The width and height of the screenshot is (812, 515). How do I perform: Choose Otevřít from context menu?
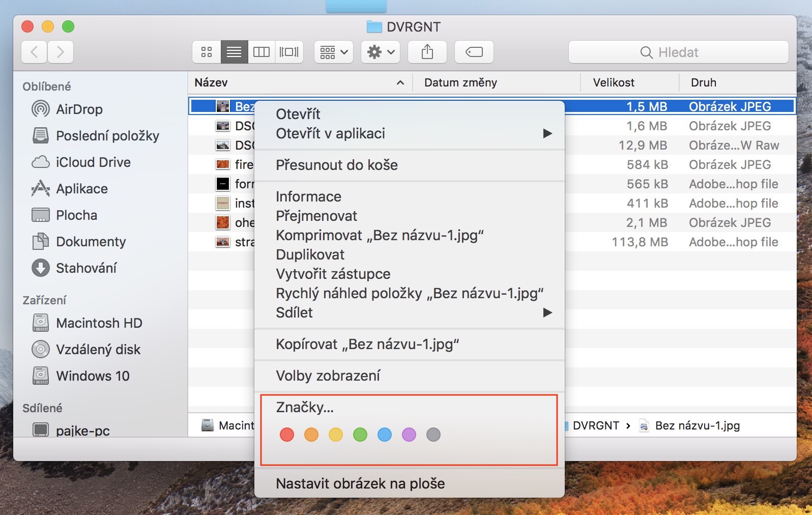[x=410, y=114]
